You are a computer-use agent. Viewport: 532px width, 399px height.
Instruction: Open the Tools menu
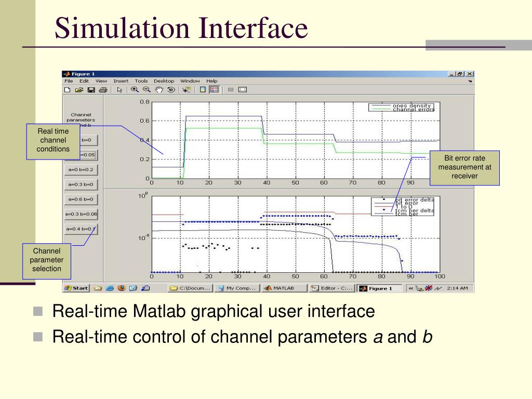(x=141, y=81)
